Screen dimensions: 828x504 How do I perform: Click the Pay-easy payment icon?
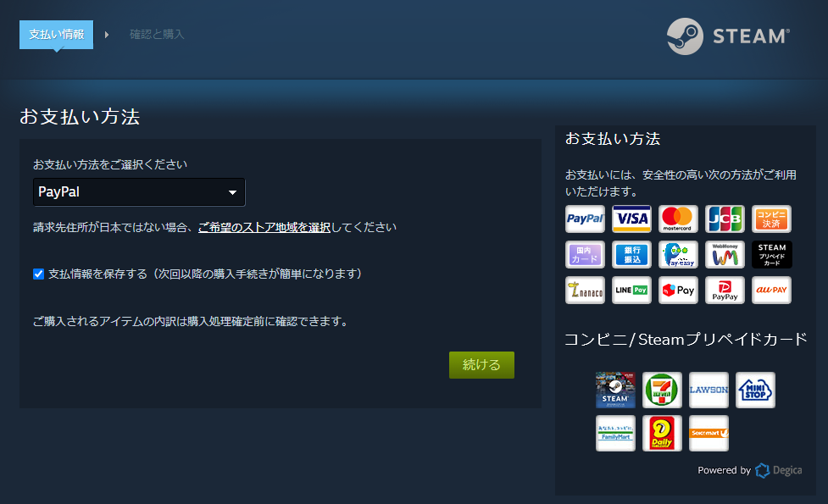click(678, 254)
